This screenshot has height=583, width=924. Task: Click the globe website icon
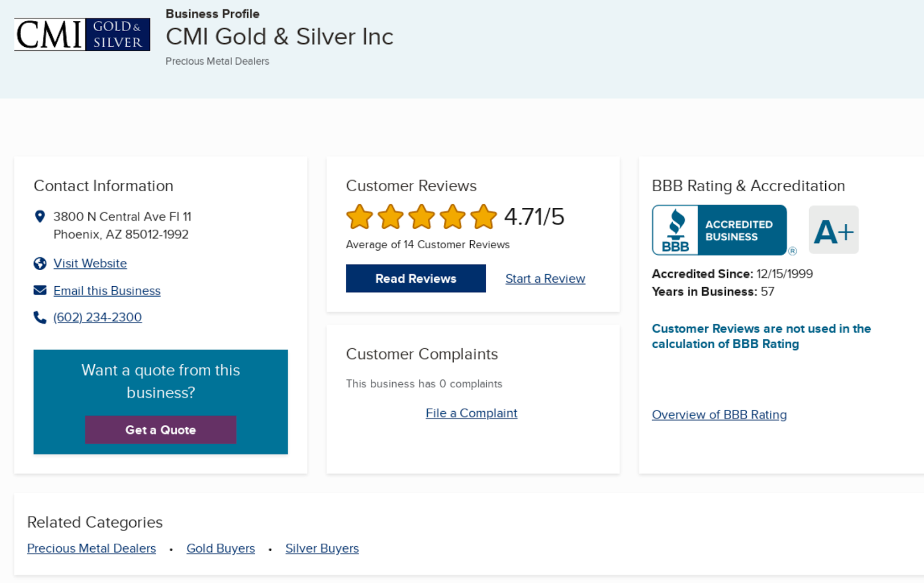click(x=40, y=264)
